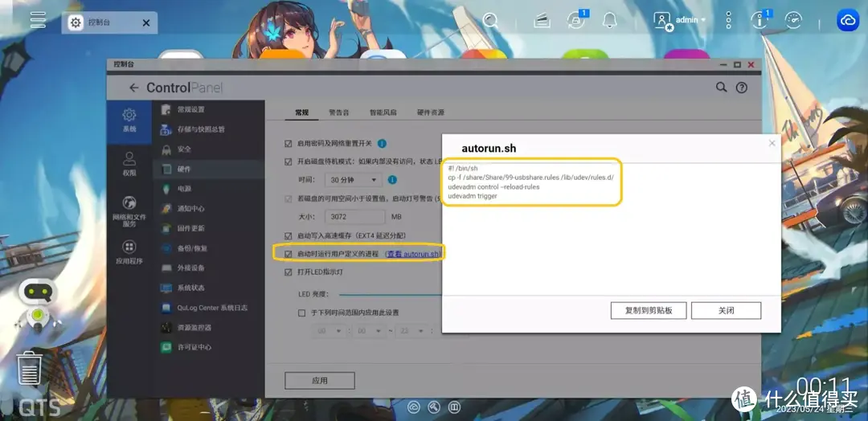Open the search magnifier in top bar

pos(490,20)
